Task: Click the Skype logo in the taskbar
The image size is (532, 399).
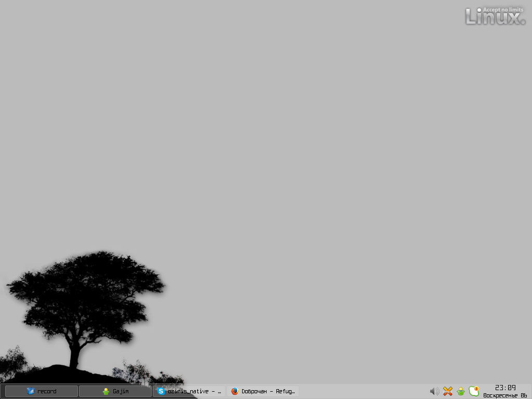Action: pos(161,391)
